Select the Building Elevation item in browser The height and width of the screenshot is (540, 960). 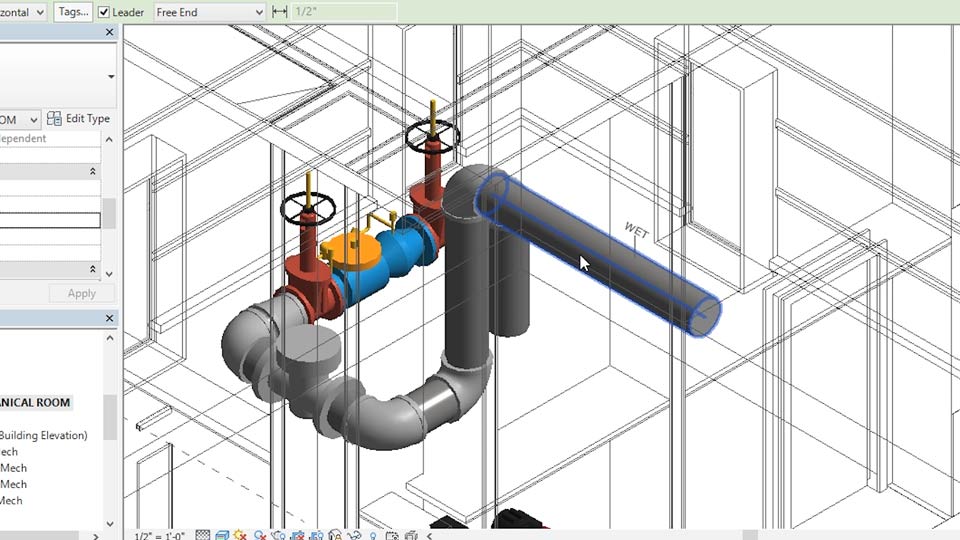[43, 435]
